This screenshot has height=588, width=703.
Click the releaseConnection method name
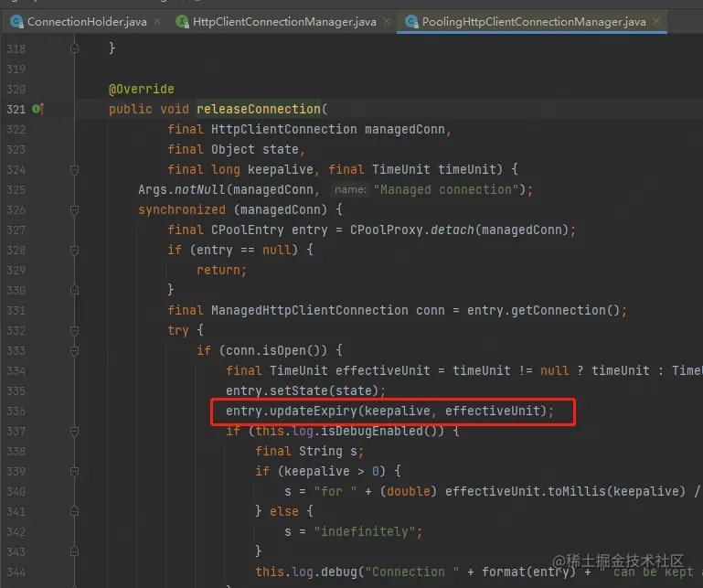(x=259, y=109)
